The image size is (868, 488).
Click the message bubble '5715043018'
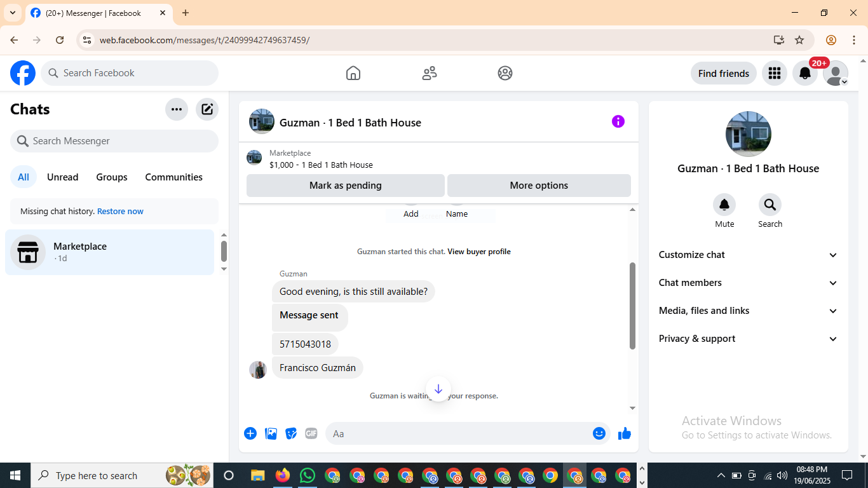click(305, 344)
